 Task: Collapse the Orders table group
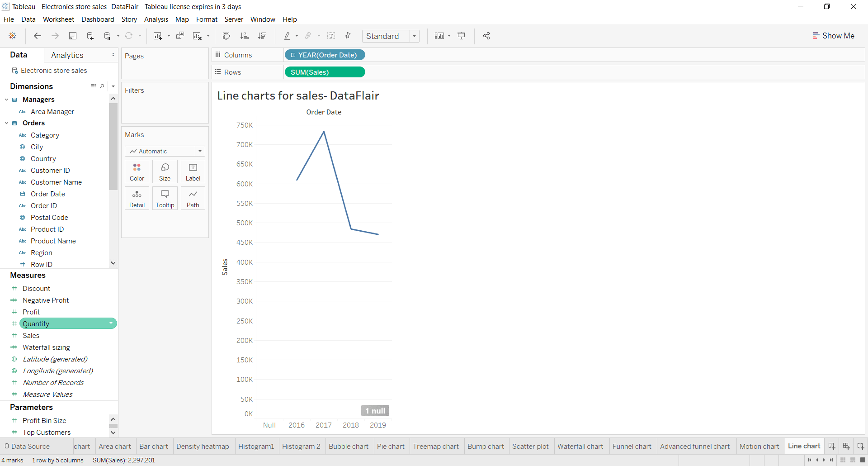pos(7,123)
